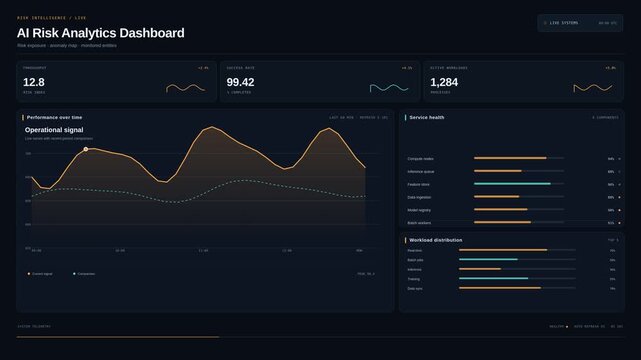Click the Inference queue health bar
Screen dimensions: 641x360
(519, 171)
